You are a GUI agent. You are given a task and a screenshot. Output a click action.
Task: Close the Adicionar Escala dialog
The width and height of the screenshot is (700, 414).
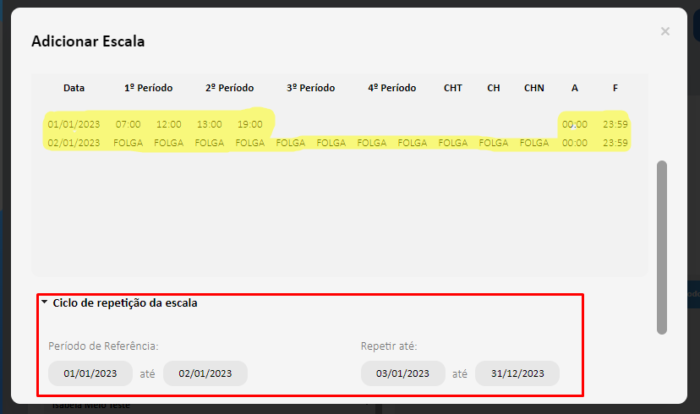[665, 32]
